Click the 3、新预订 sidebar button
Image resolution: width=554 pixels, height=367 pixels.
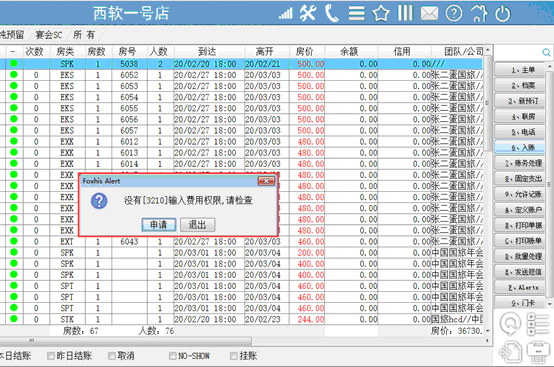click(x=520, y=101)
